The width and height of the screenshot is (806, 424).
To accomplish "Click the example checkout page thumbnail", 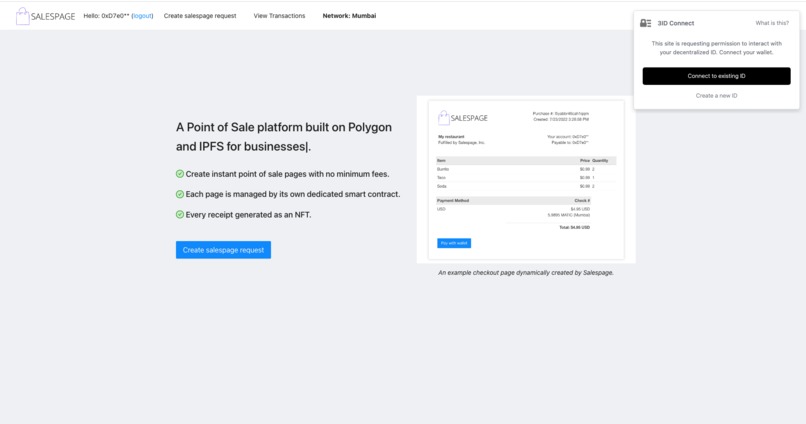I will click(526, 179).
